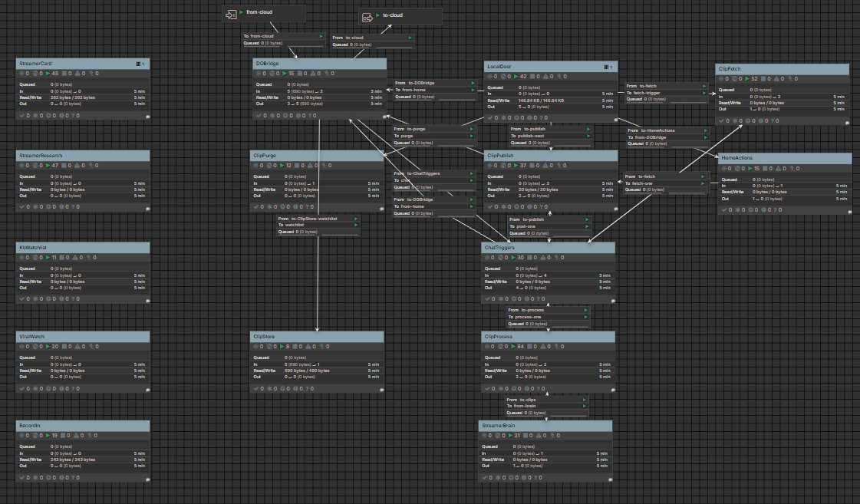This screenshot has height=504, width=860.
Task: Select the 'To from-cloud' connection label
Action: [x=259, y=36]
